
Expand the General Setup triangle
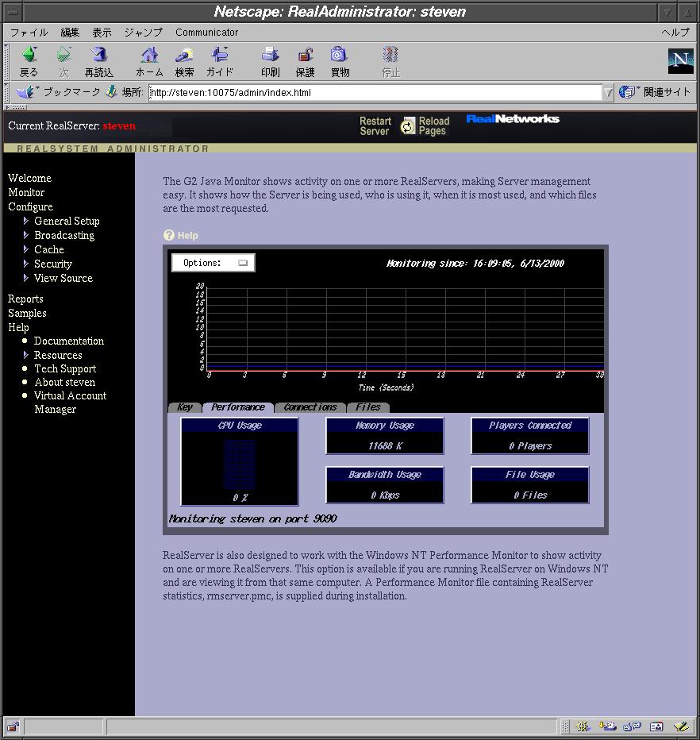(x=26, y=221)
